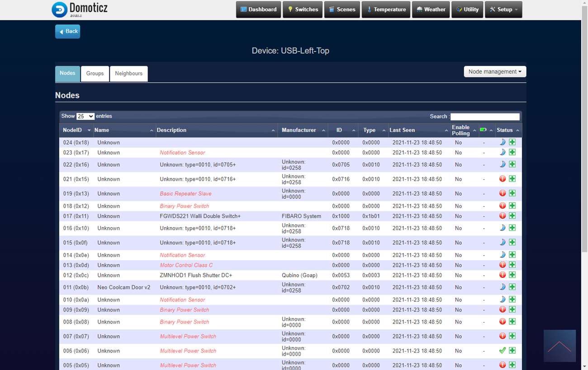The width and height of the screenshot is (588, 370).
Task: Expand the Node management dropdown
Action: [x=495, y=72]
